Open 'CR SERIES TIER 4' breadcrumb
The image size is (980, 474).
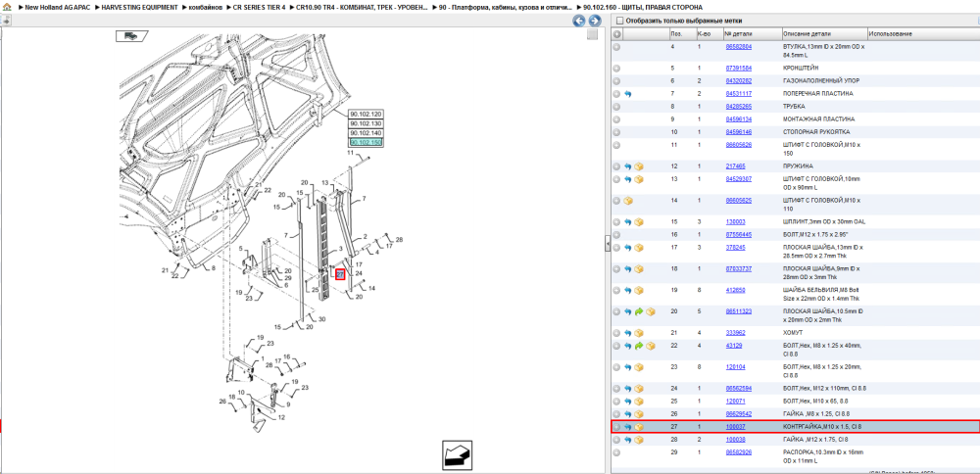pos(259,7)
